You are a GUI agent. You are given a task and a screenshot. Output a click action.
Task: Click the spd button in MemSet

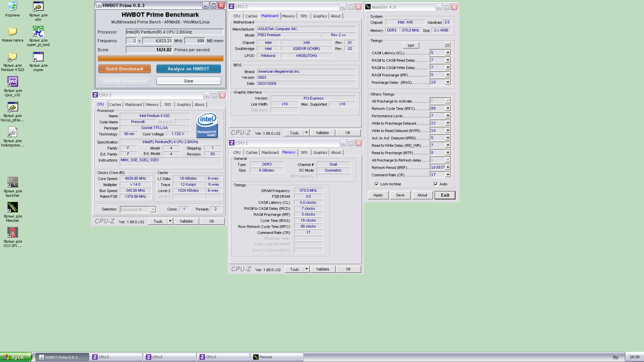pyautogui.click(x=411, y=45)
